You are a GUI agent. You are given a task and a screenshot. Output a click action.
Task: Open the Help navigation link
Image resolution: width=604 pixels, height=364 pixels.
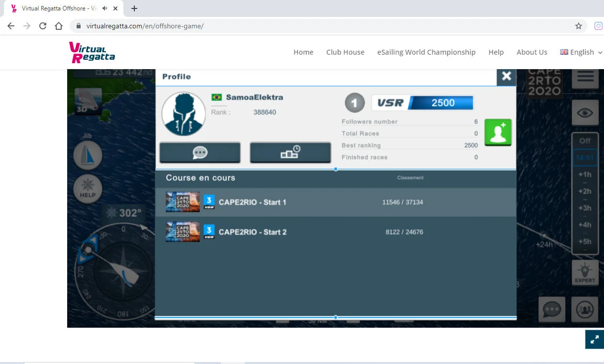496,52
